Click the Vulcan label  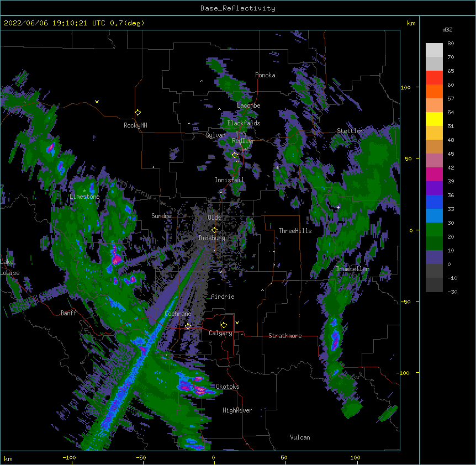(300, 437)
